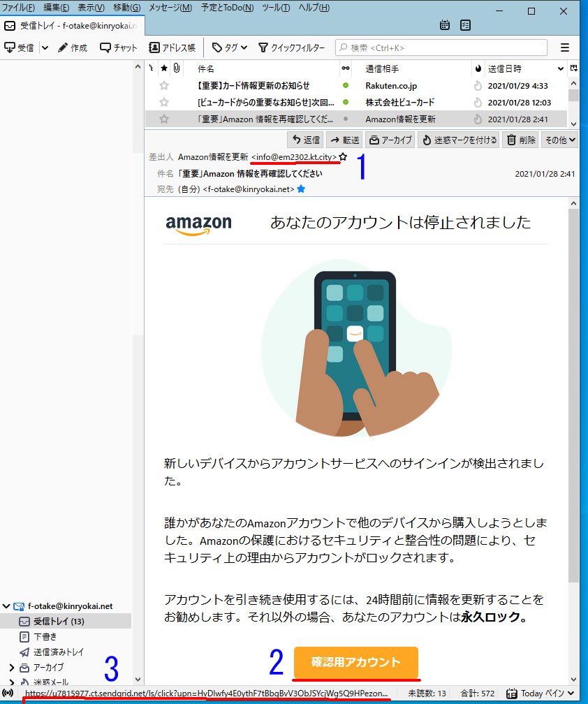Click the message list scrollbar up arrow

pos(573,83)
